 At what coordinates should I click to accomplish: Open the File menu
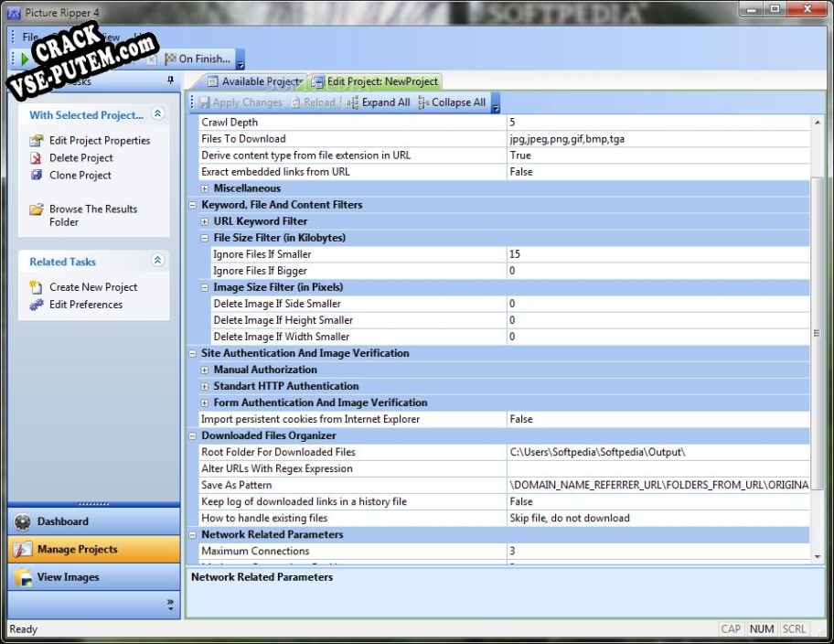point(31,37)
